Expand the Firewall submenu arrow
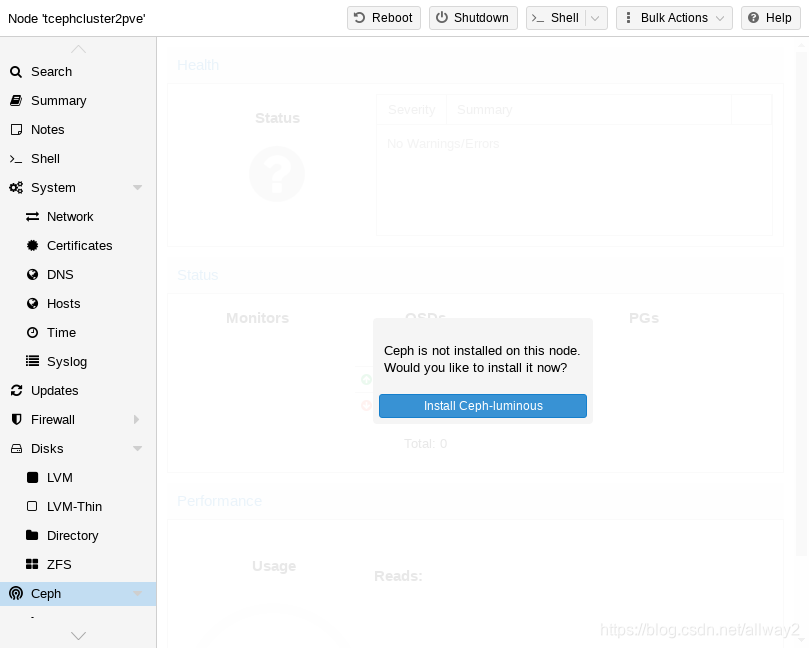 136,419
